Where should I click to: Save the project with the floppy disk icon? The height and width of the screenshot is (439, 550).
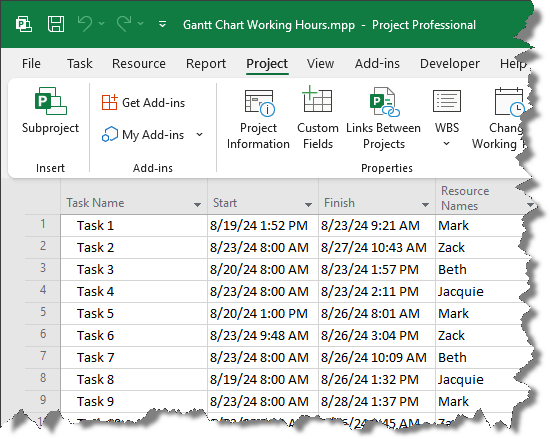[x=56, y=24]
